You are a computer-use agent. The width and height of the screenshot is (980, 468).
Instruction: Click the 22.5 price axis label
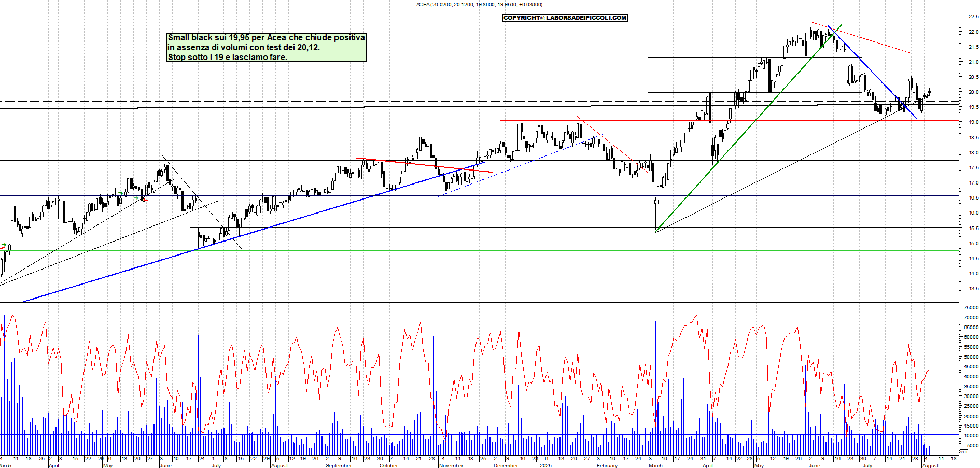pos(973,17)
